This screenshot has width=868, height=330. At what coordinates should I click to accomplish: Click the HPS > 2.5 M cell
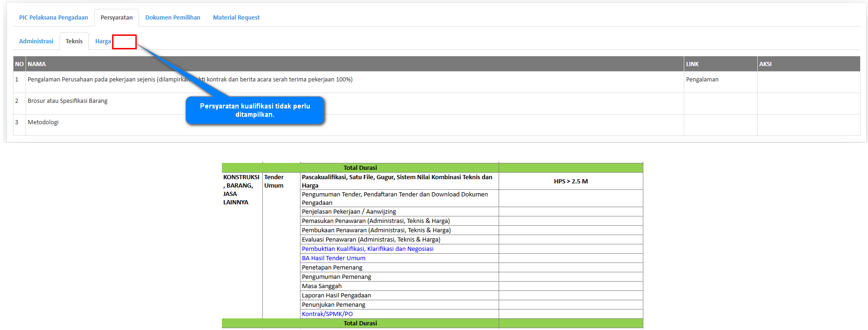[571, 182]
